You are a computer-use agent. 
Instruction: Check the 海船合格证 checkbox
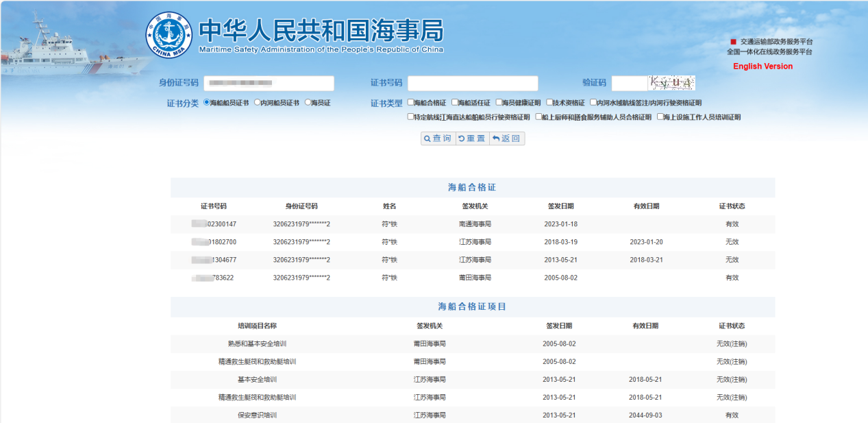[x=410, y=103]
